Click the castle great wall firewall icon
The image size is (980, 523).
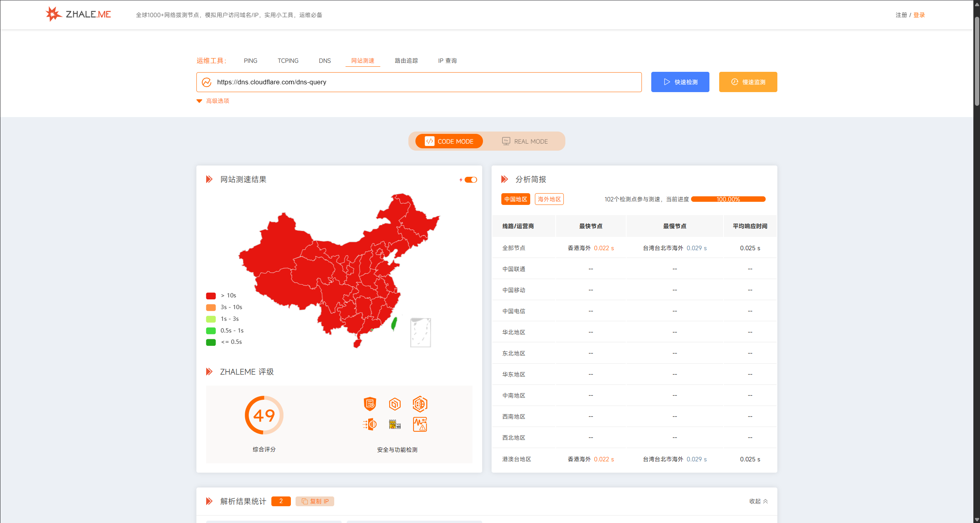(395, 424)
